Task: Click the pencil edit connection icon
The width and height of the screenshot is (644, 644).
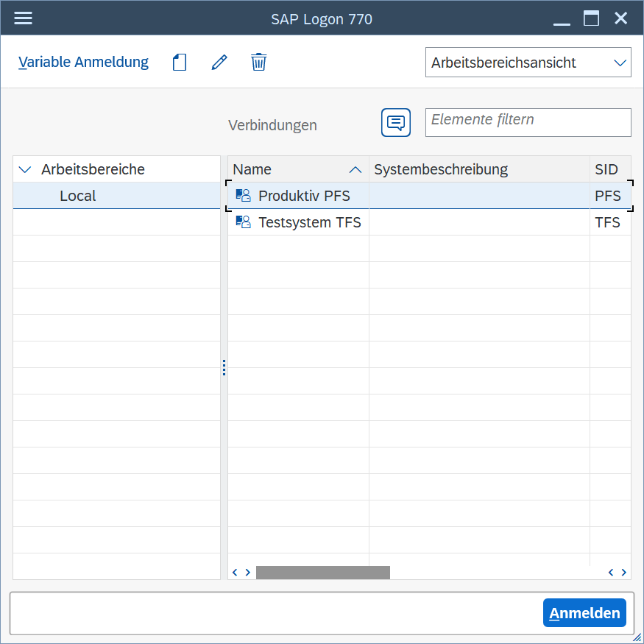Action: click(x=219, y=63)
